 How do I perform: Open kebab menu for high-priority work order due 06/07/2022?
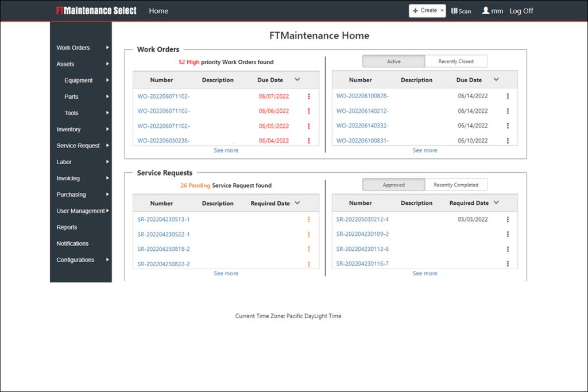[309, 96]
